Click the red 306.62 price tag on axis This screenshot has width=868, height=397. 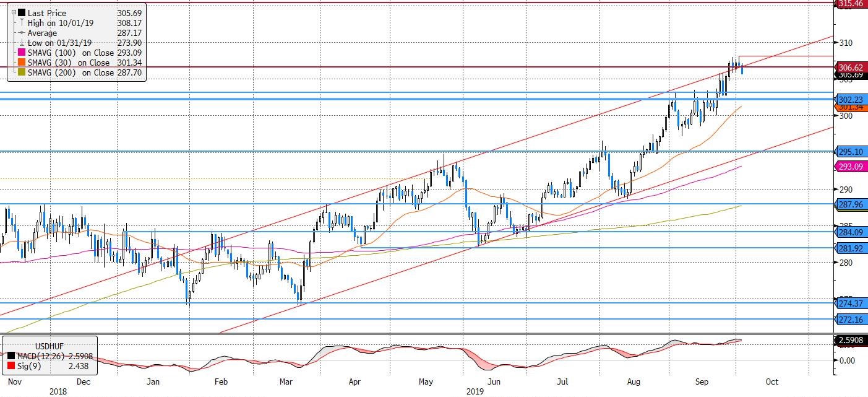[852, 67]
